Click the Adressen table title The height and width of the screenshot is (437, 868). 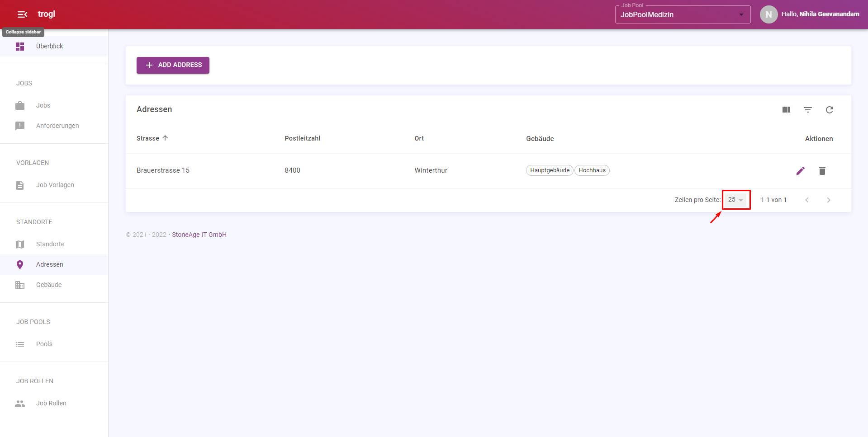click(154, 109)
